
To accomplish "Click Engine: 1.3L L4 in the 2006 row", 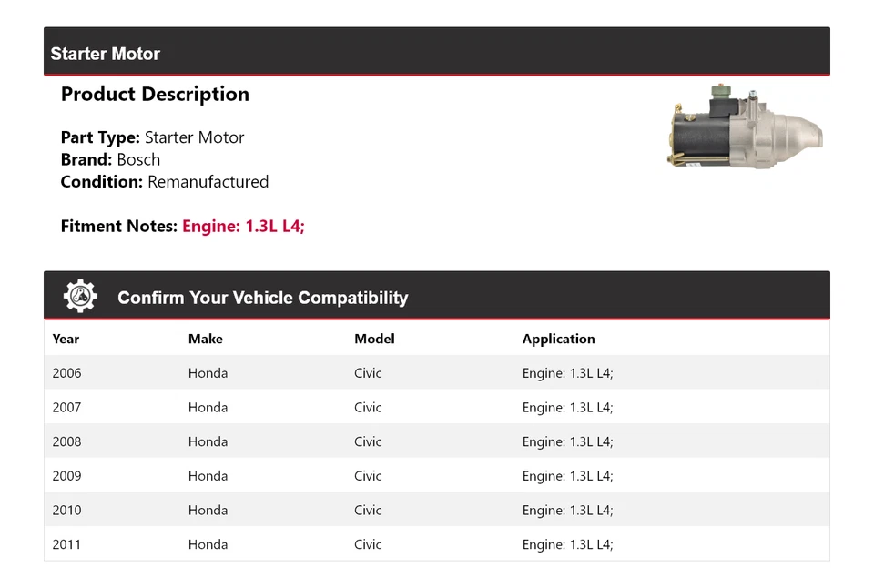I will pos(567,372).
